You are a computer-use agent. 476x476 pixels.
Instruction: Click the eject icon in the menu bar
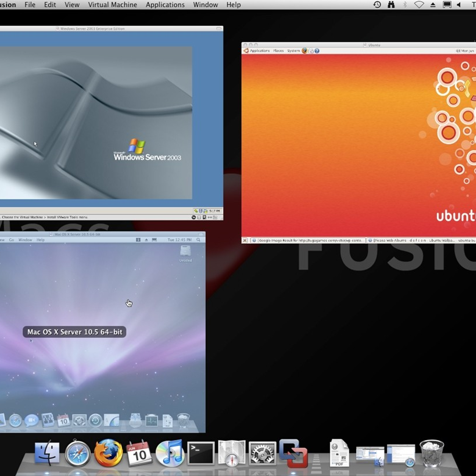coord(433,5)
